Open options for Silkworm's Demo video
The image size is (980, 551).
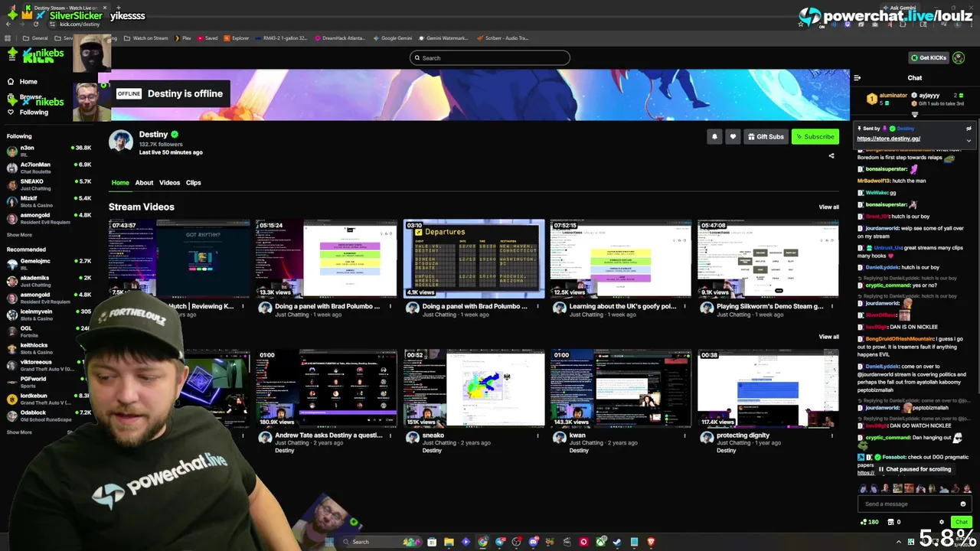click(832, 307)
